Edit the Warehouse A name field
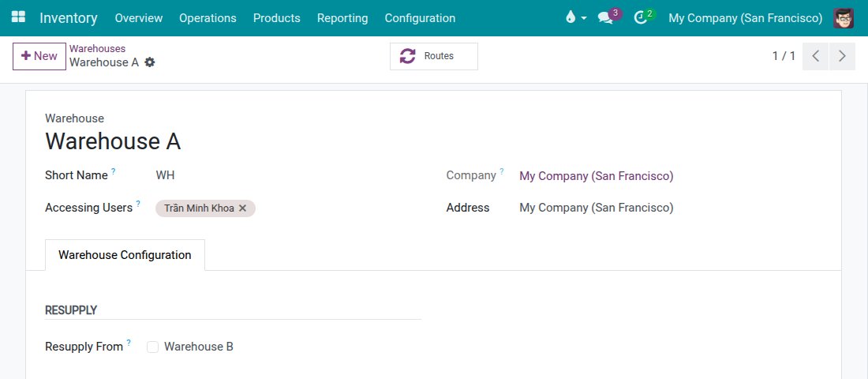The image size is (868, 379). pos(113,141)
